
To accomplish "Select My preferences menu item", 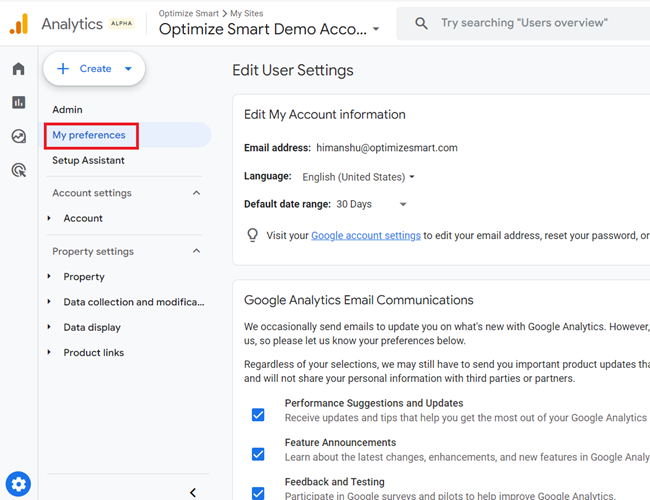I will [x=89, y=135].
